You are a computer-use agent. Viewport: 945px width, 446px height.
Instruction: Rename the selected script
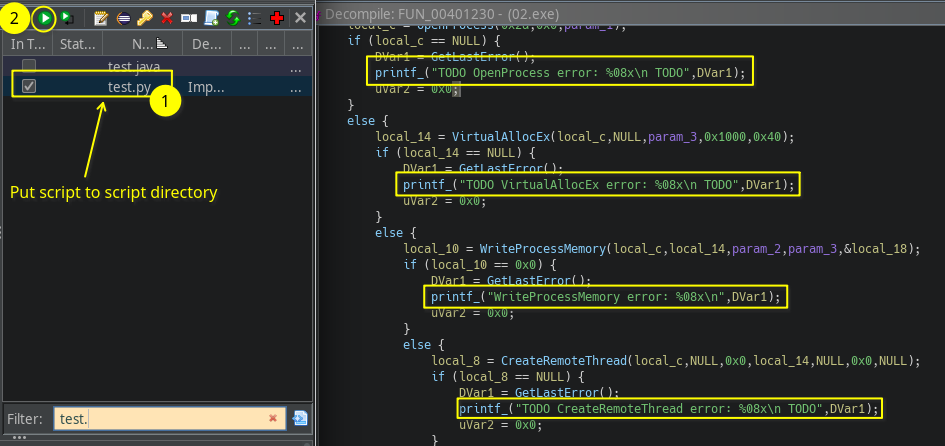pyautogui.click(x=189, y=19)
